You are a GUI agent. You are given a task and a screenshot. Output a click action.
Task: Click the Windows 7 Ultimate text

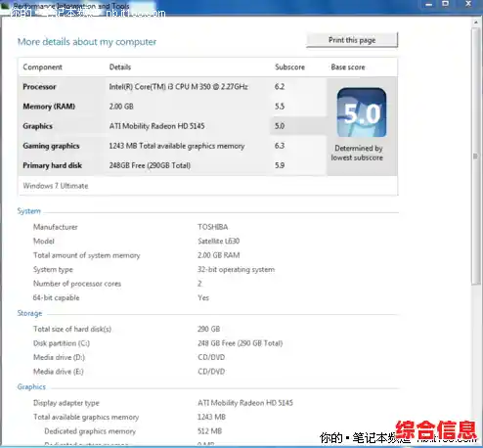56,186
